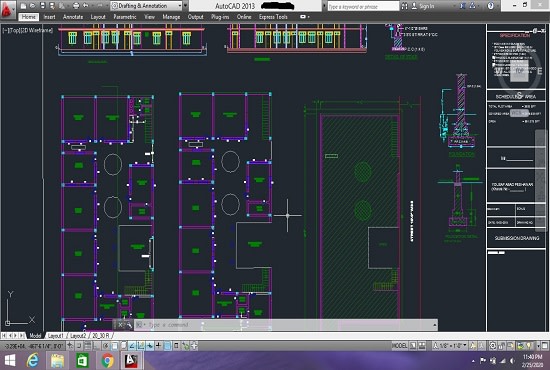Image resolution: width=550 pixels, height=370 pixels.
Task: Click the Undo arrow icon
Action: [86, 6]
